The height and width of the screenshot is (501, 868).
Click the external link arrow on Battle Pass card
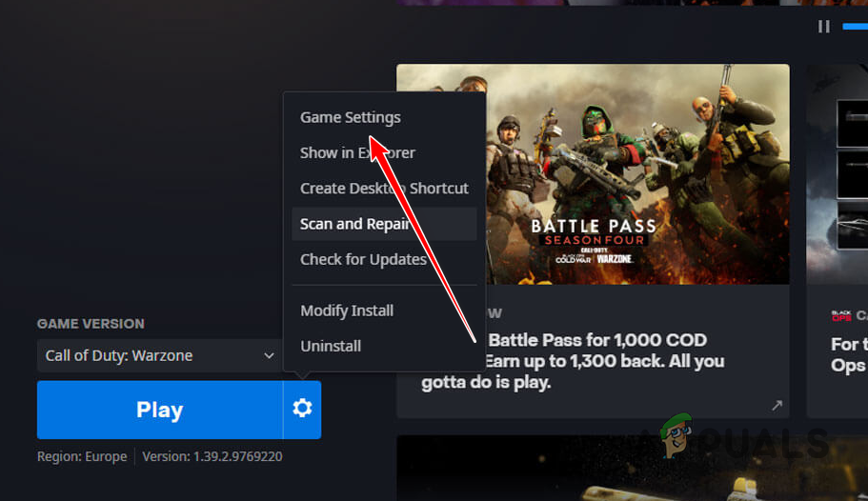point(777,405)
